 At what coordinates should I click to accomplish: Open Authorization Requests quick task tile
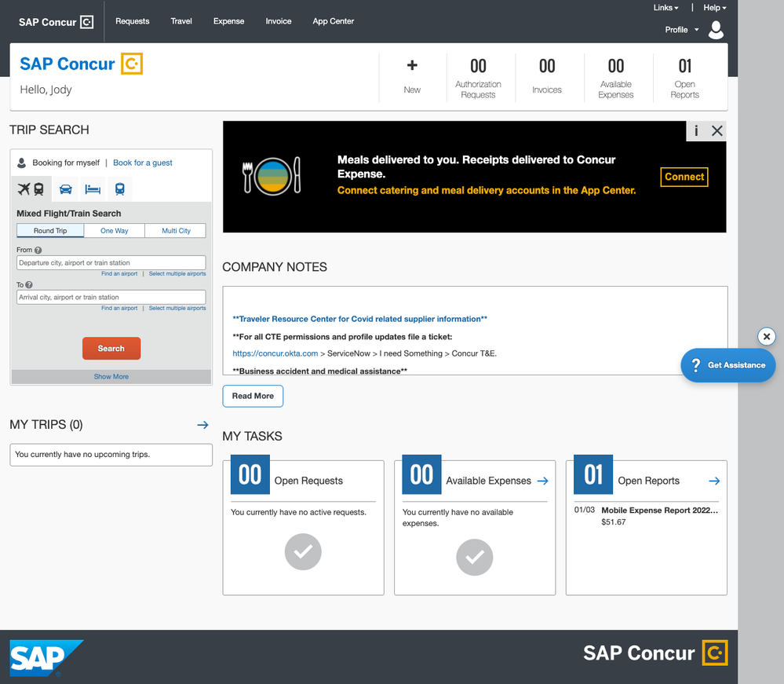(478, 78)
